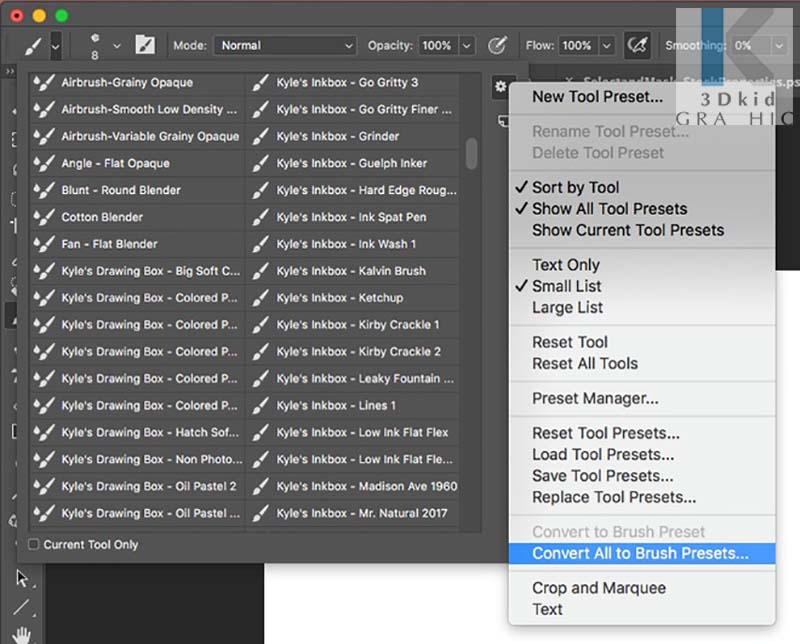Screen dimensions: 800x644
Task: Select Show All Tool Presets
Action: click(x=642, y=209)
